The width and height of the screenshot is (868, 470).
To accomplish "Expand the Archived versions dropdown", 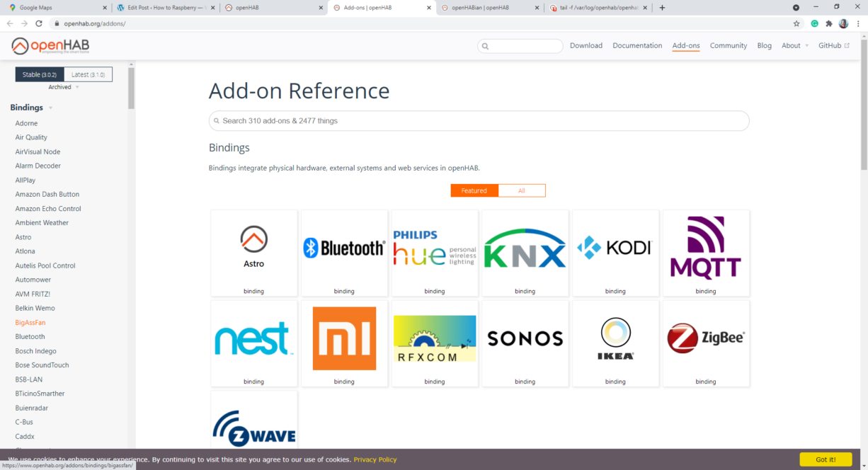I will pos(64,87).
